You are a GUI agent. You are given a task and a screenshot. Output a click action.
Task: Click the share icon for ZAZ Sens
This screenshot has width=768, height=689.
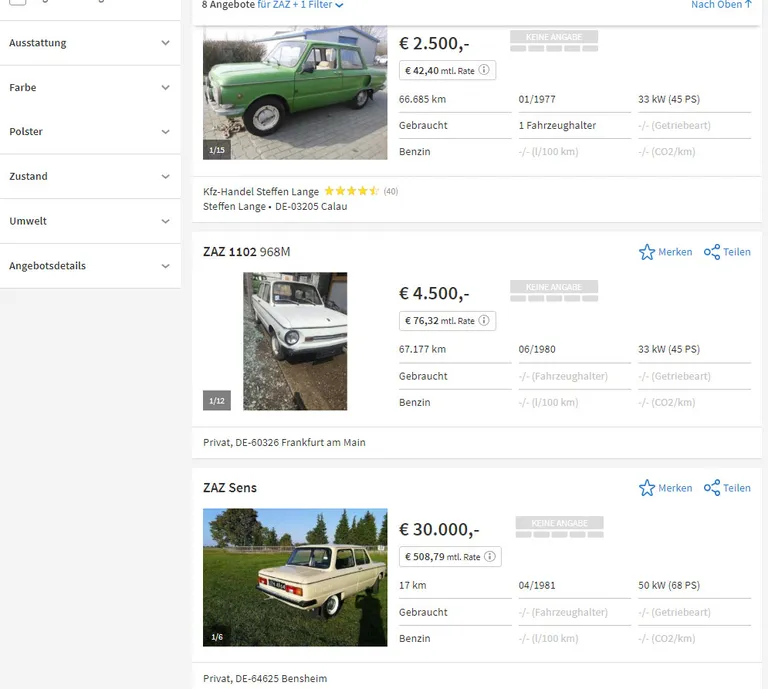(712, 488)
